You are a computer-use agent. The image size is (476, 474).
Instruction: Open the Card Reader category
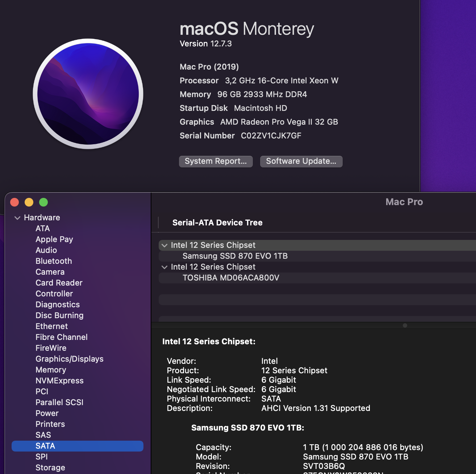pos(59,283)
